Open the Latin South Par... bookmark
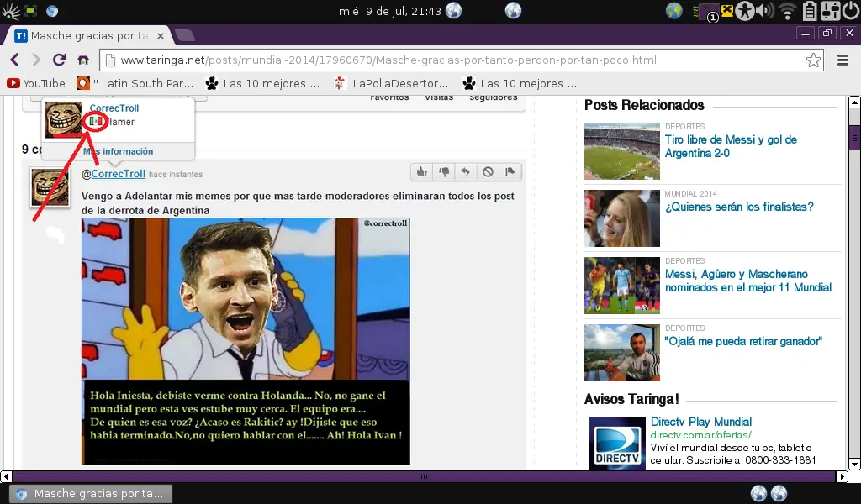 (x=135, y=83)
